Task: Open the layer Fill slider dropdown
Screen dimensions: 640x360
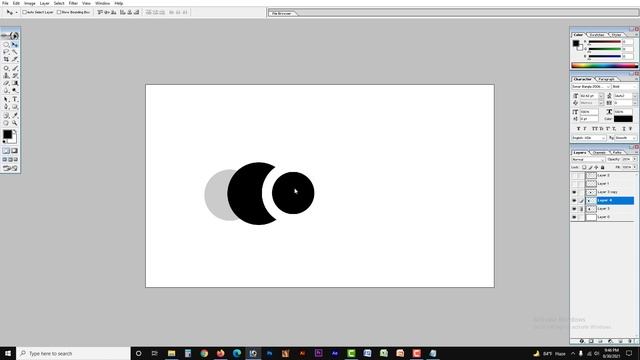Action: point(634,167)
